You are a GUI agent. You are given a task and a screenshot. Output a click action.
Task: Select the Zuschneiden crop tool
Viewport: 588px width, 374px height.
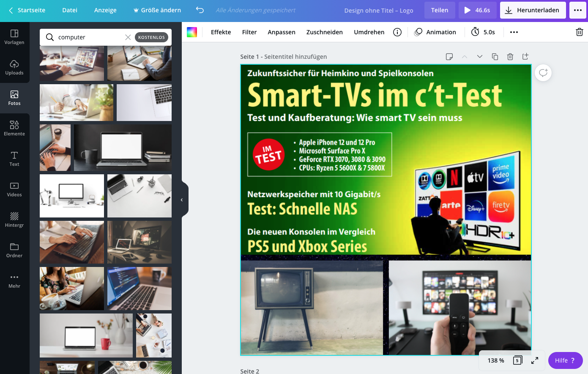325,32
